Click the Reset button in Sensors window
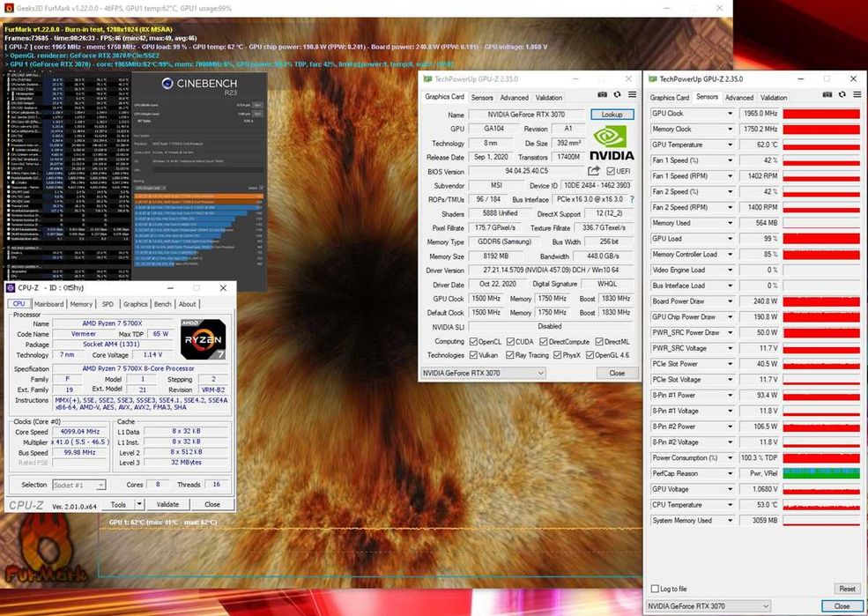The height and width of the screenshot is (616, 868). click(847, 589)
